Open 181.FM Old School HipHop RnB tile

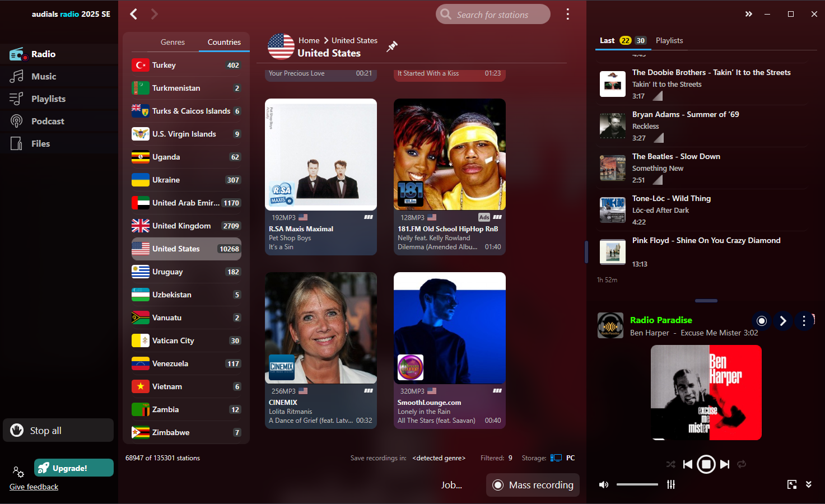pos(450,177)
